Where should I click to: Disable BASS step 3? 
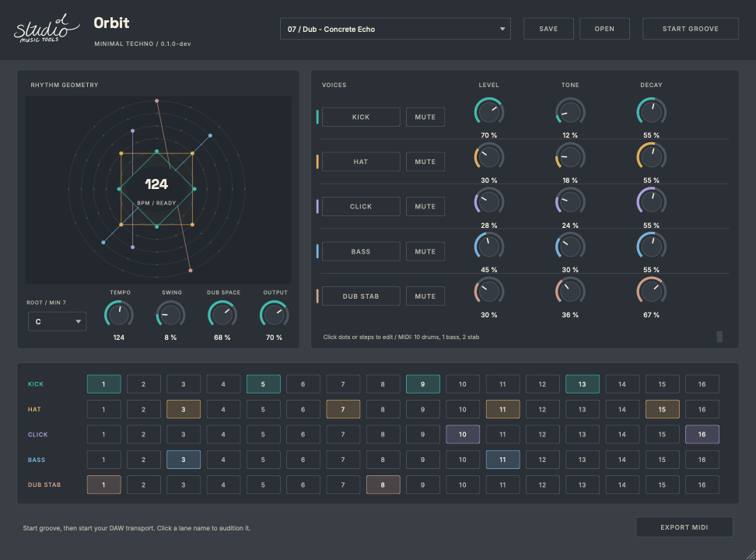(184, 460)
